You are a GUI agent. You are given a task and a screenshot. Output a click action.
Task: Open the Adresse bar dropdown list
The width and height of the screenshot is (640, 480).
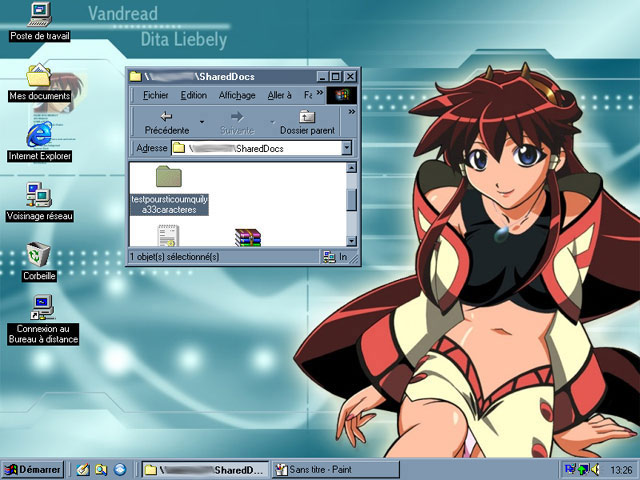click(347, 148)
